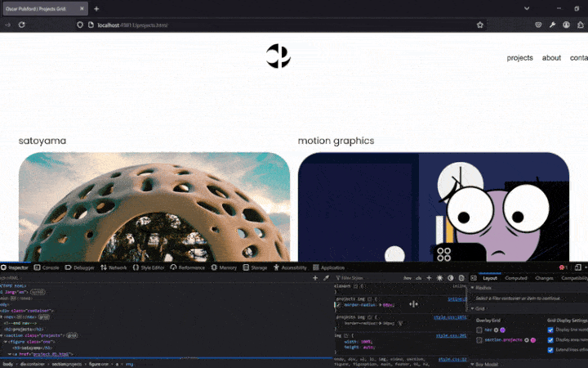Toggle Display line numbers checkbox

(550, 330)
